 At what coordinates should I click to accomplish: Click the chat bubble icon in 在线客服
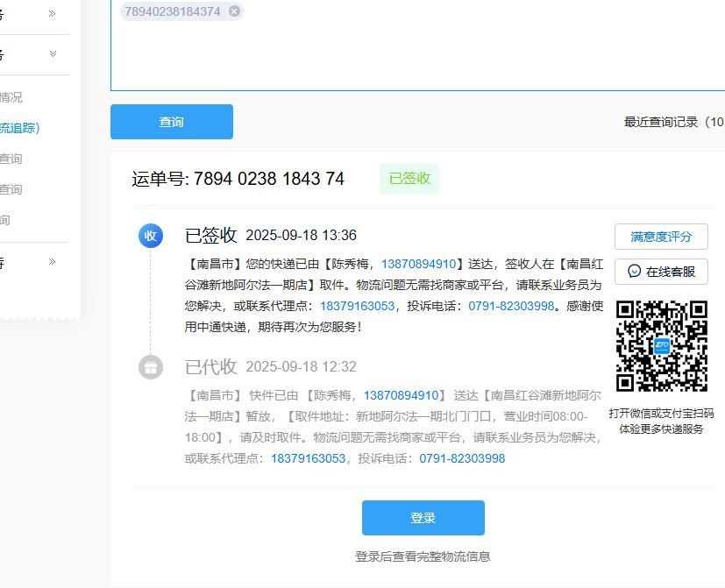pyautogui.click(x=635, y=272)
